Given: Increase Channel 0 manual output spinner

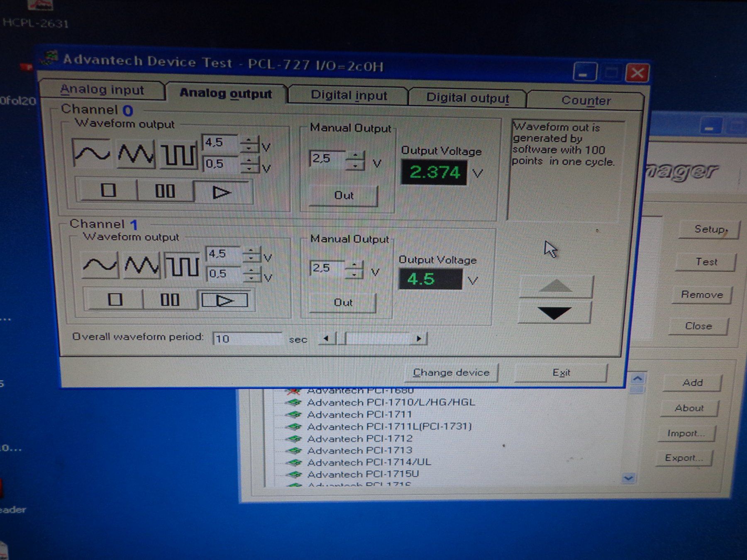Looking at the screenshot, I should point(355,155).
